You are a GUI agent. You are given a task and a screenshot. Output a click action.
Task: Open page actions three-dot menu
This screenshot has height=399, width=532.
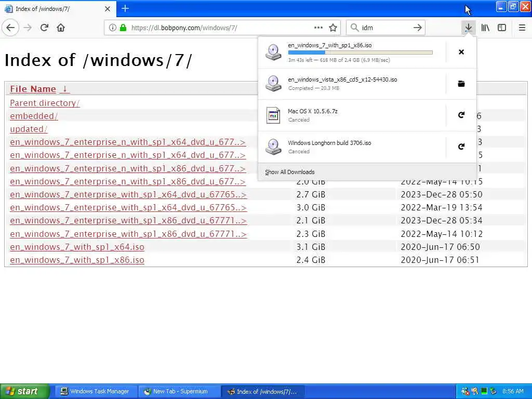coord(318,28)
